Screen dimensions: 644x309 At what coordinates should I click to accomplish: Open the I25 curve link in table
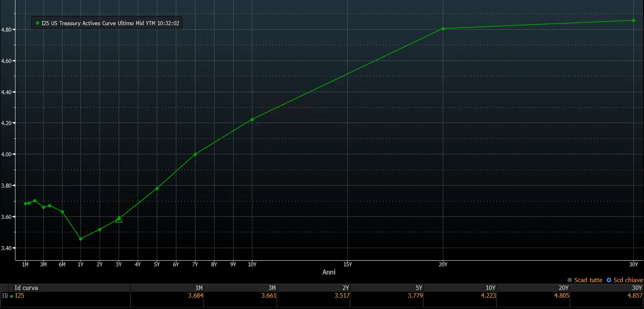(x=20, y=296)
